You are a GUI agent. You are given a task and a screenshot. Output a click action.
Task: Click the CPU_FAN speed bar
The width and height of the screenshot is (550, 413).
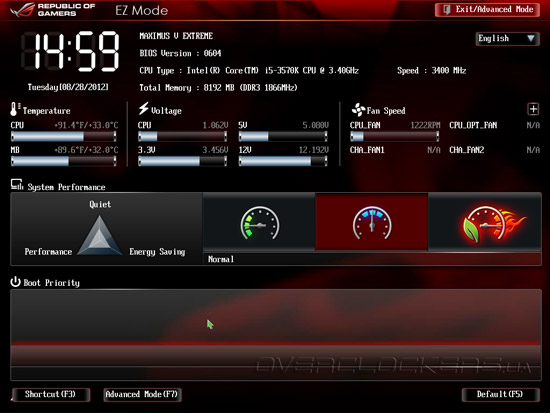395,136
